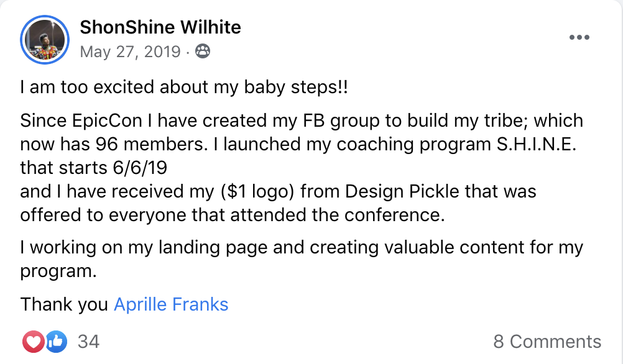The height and width of the screenshot is (364, 623).
Task: Click the blue thumbs-up like icon
Action: (56, 341)
